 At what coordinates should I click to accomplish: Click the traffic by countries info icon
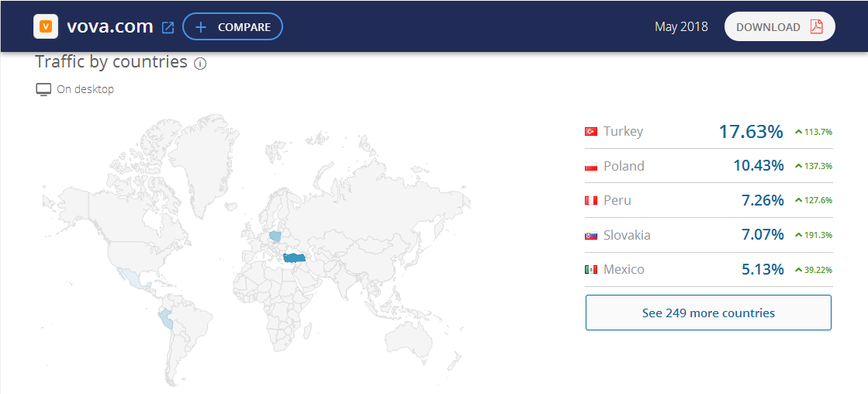[x=200, y=64]
